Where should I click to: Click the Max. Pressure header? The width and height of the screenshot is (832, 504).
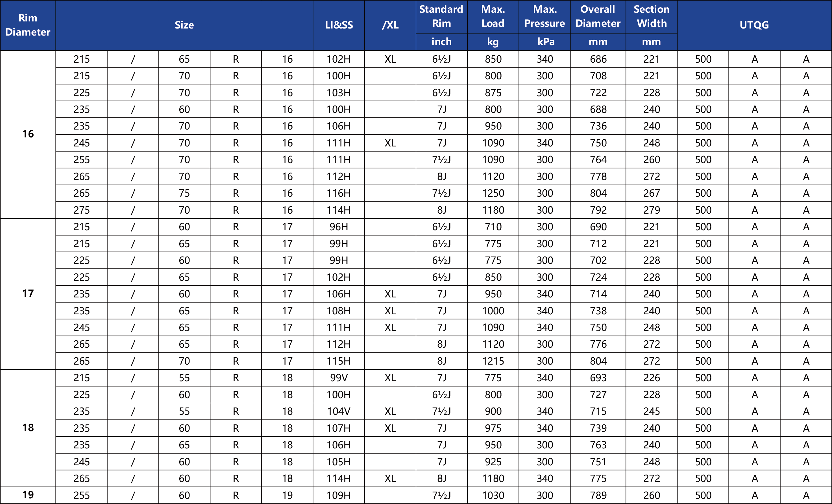pyautogui.click(x=544, y=17)
